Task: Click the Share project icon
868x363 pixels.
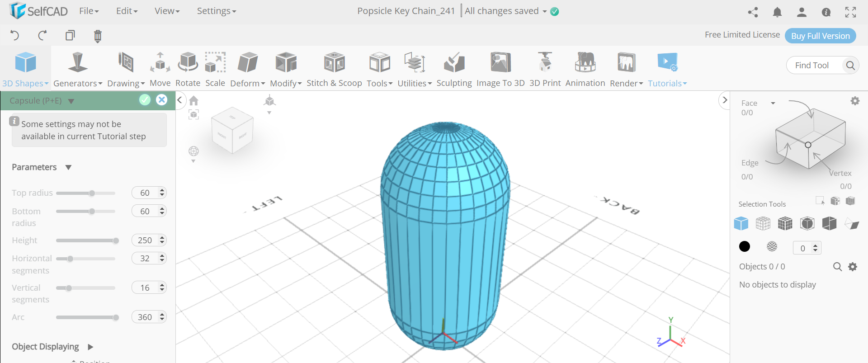Action: coord(753,12)
